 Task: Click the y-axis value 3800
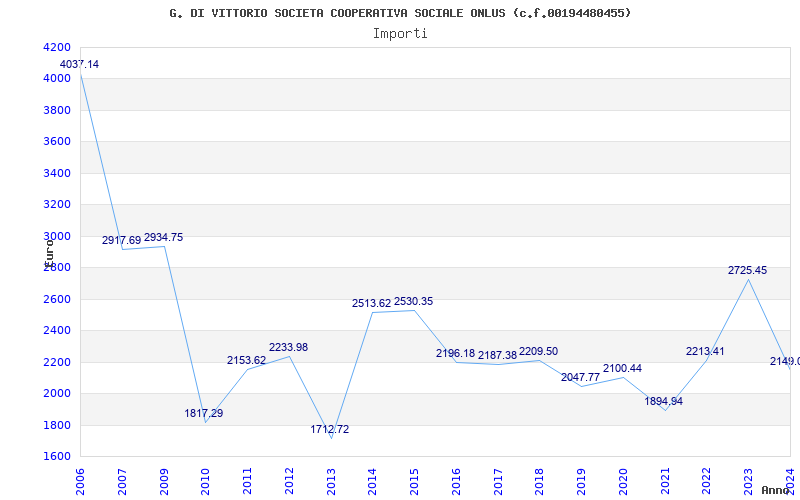[57, 110]
